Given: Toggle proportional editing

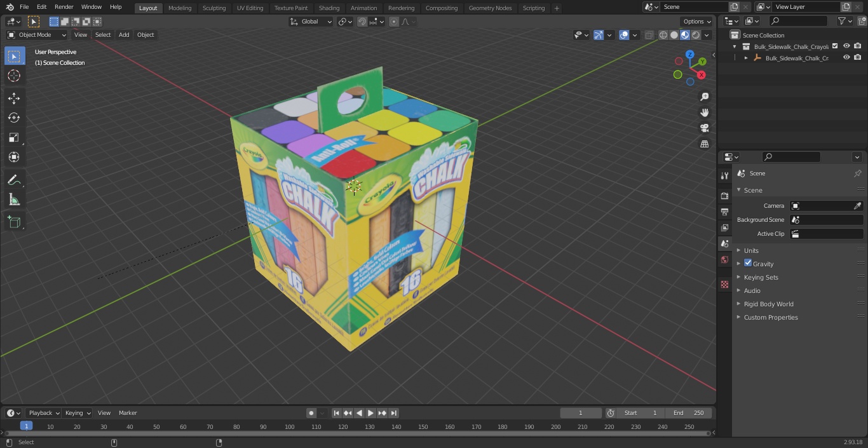Looking at the screenshot, I should [394, 22].
